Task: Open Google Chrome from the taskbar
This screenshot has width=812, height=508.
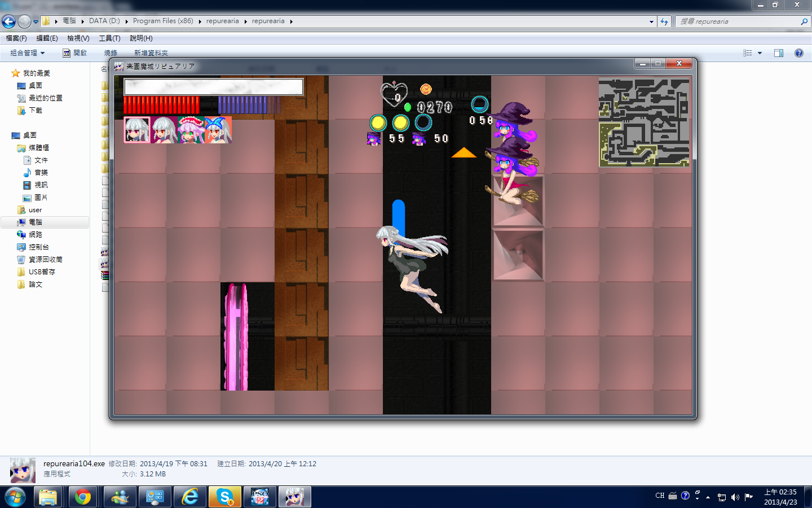Action: coord(83,497)
